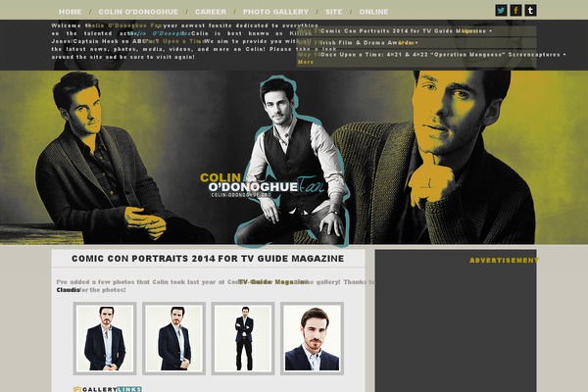Click More below the Operation Mongoose entry
Viewport: 588px width, 392px height.
306,62
